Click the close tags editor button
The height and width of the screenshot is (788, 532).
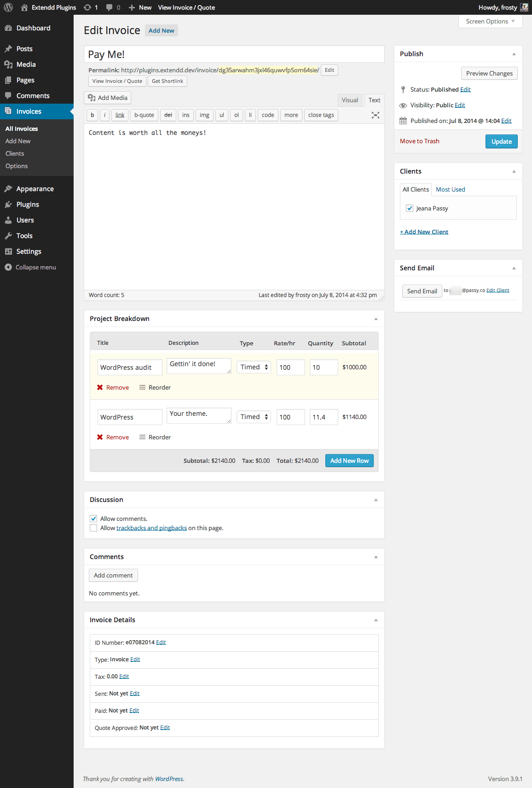click(321, 115)
